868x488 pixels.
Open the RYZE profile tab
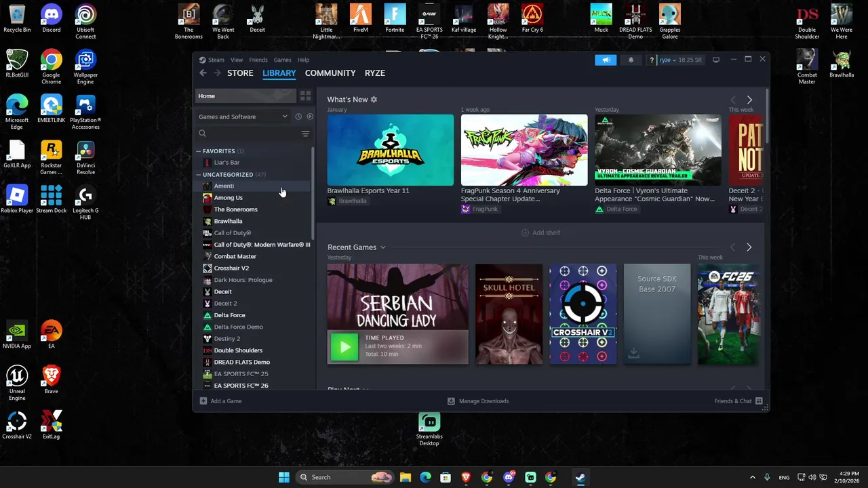click(375, 73)
